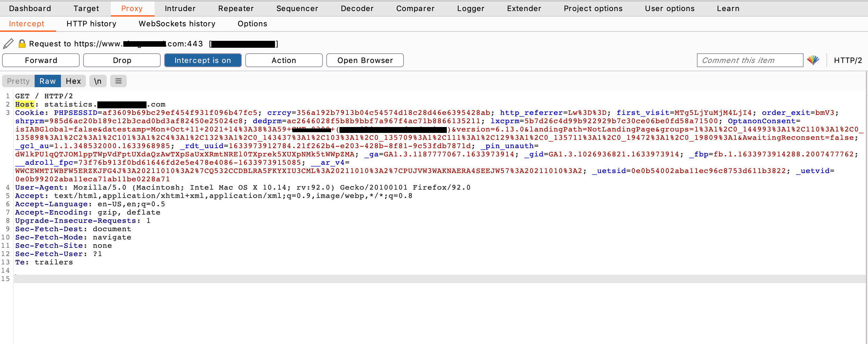Select the Pretty message view
Viewport: 868px width, 344px height.
click(18, 81)
